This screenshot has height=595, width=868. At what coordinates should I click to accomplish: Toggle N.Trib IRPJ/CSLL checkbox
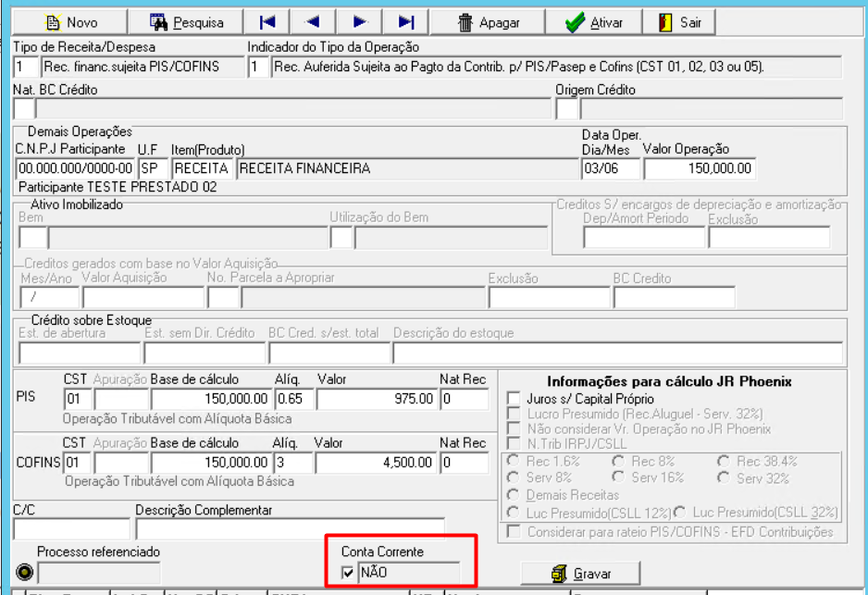coord(514,443)
